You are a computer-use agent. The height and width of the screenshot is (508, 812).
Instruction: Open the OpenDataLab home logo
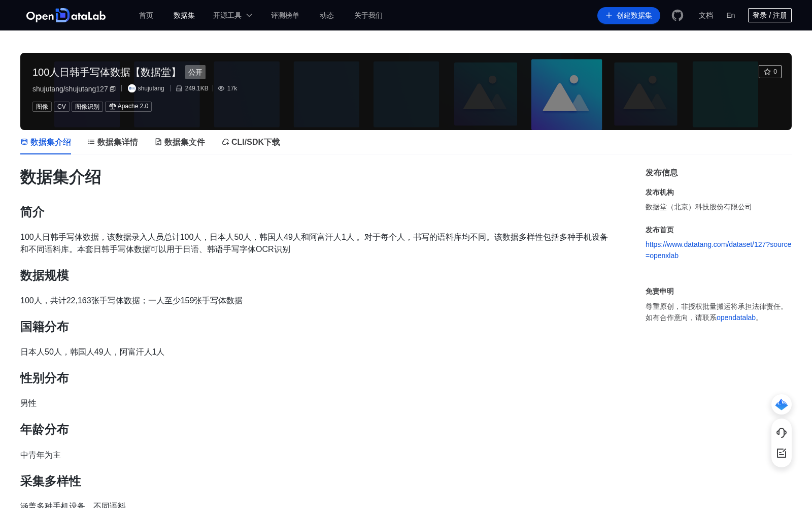click(x=66, y=15)
